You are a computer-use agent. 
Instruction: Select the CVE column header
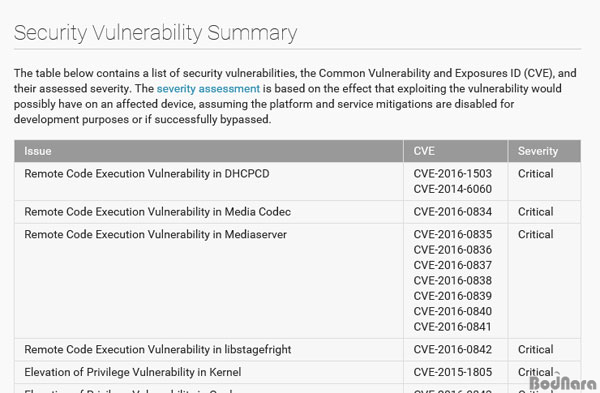coord(424,151)
